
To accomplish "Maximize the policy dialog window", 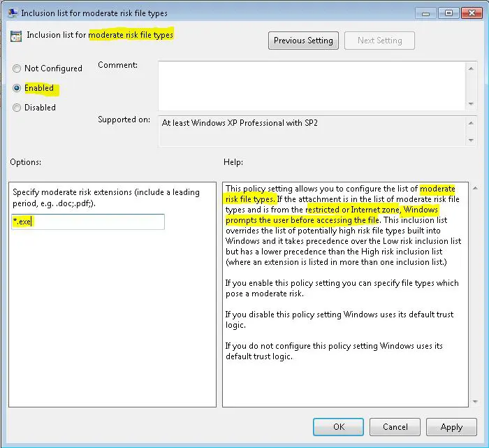I will pyautogui.click(x=448, y=13).
